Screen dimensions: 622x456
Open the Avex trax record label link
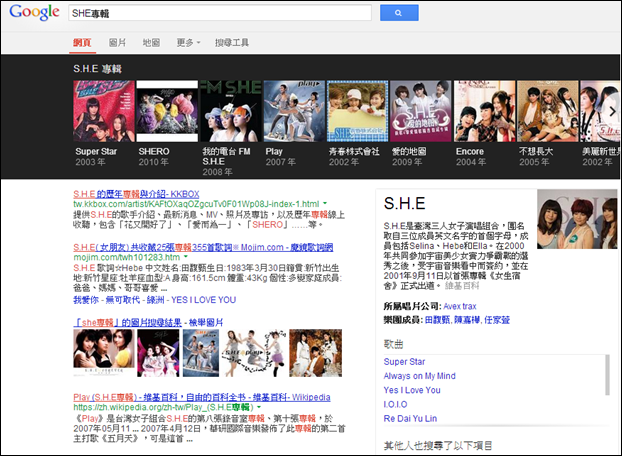[x=460, y=306]
